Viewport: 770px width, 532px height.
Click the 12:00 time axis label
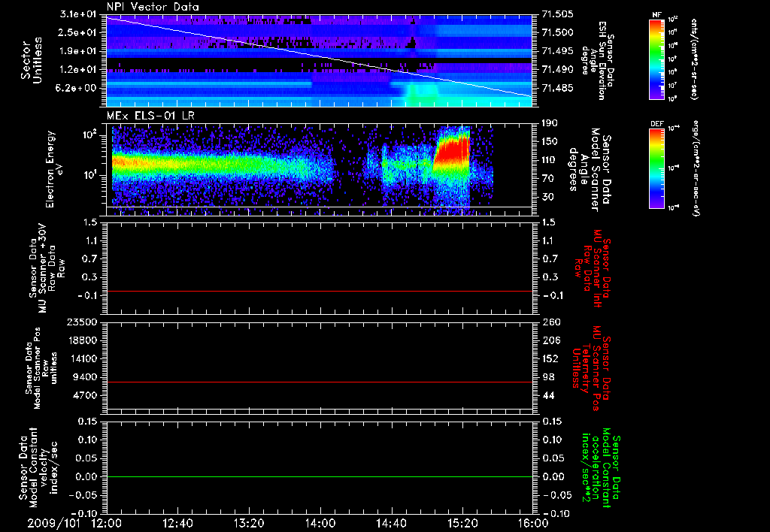[x=107, y=523]
